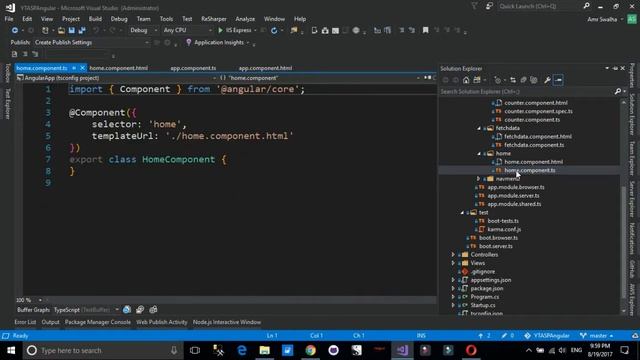The height and width of the screenshot is (360, 640).
Task: Close the home.component.ts tab
Action: tap(82, 68)
